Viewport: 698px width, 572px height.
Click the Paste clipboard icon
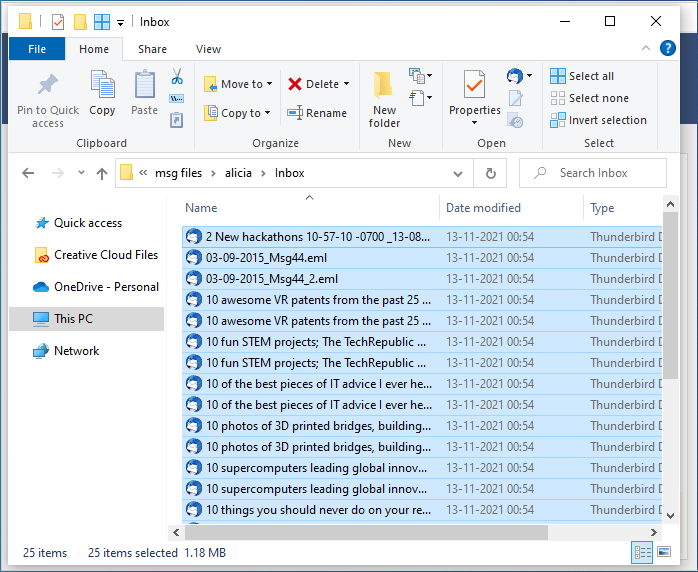[144, 86]
